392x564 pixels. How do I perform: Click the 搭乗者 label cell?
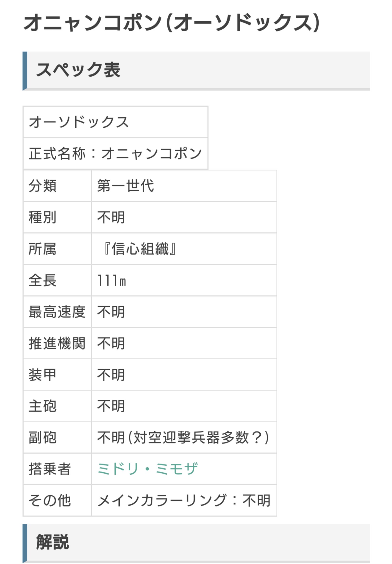57,469
